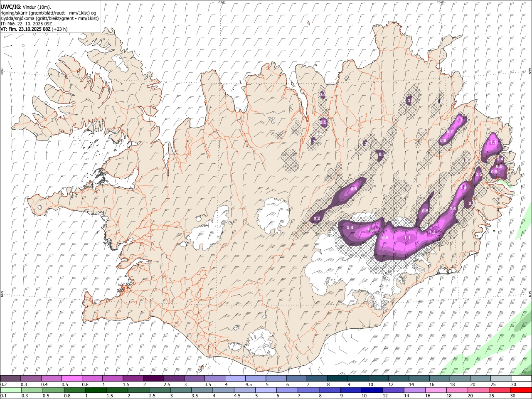
Task: Click the "0.8" snowfall value on the map
Action: pos(385,238)
